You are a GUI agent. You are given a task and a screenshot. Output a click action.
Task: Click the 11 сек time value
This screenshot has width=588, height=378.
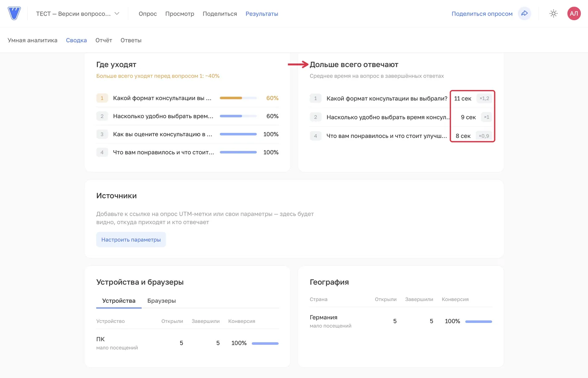coord(463,98)
